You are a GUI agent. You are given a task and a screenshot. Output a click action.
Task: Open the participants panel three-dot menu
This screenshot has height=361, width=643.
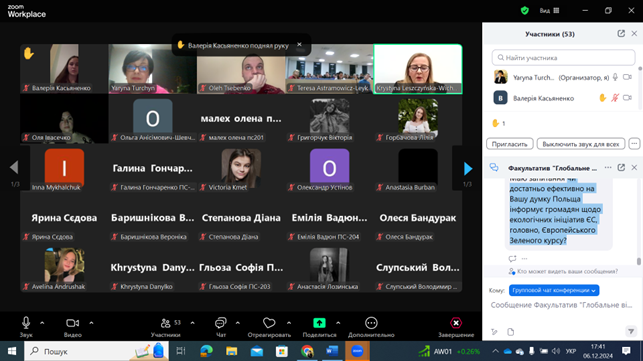point(634,144)
